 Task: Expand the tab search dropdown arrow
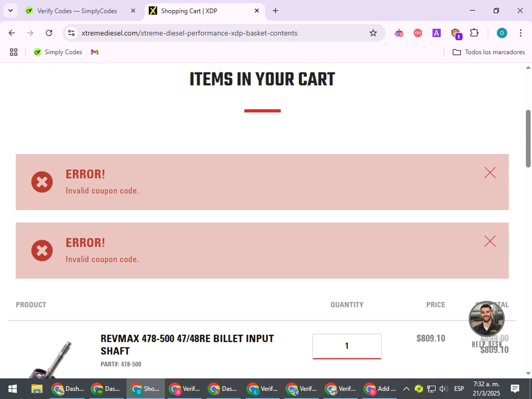(11, 11)
